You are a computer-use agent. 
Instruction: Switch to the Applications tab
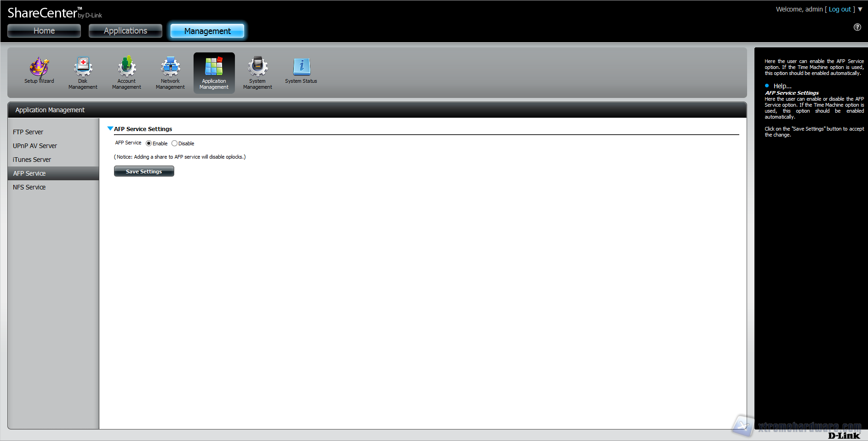coord(126,31)
